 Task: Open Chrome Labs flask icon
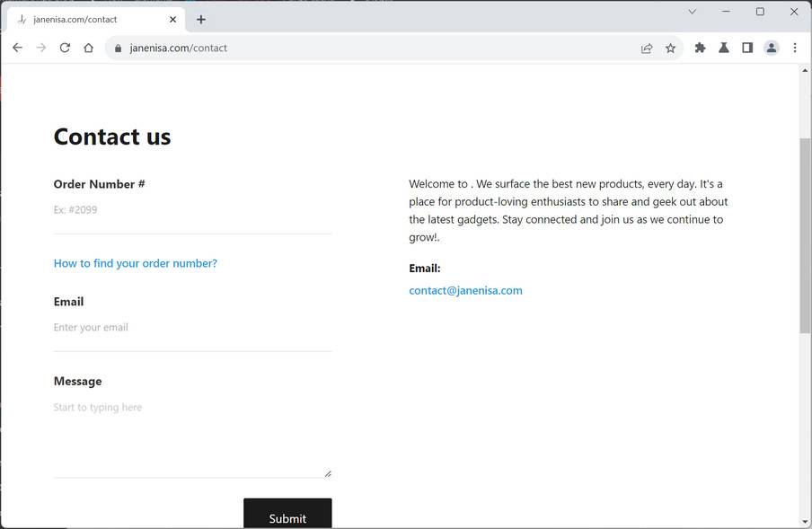(x=723, y=48)
